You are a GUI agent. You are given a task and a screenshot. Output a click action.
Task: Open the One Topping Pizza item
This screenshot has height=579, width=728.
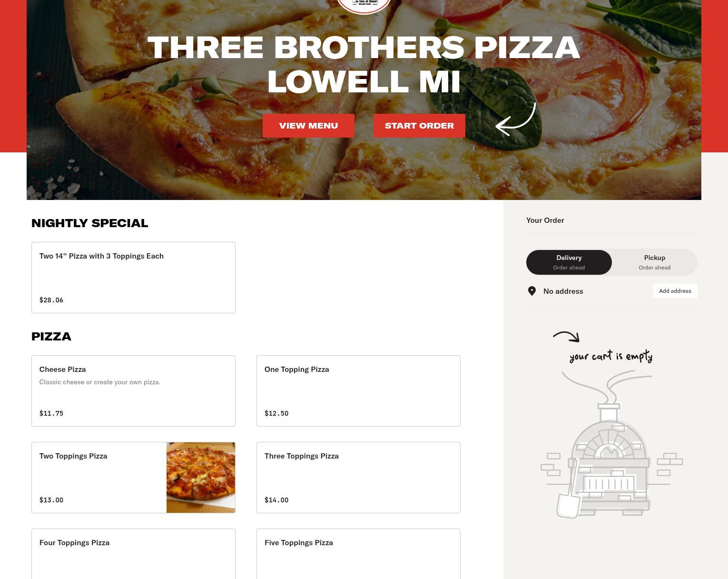[358, 391]
